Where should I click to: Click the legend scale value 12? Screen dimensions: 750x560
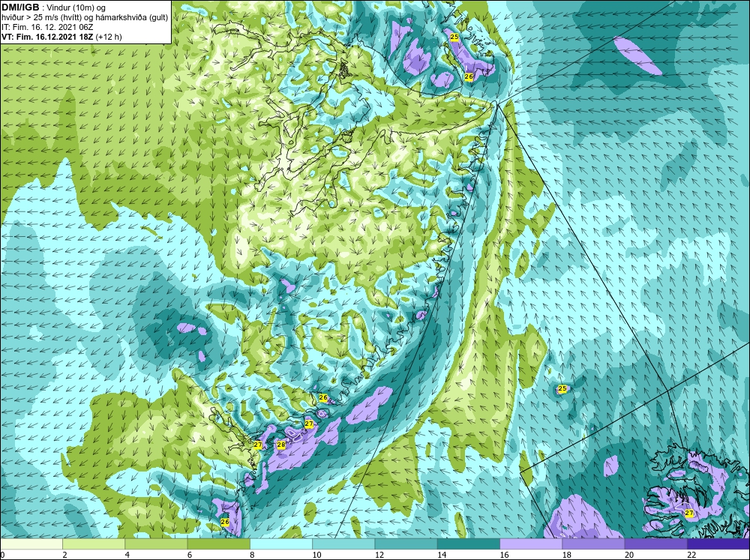[379, 555]
